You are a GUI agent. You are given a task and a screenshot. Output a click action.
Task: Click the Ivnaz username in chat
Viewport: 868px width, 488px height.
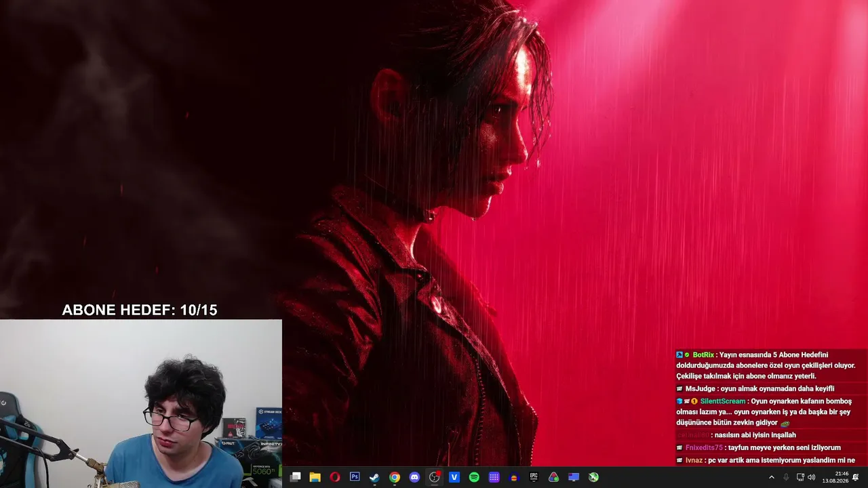[x=694, y=461]
